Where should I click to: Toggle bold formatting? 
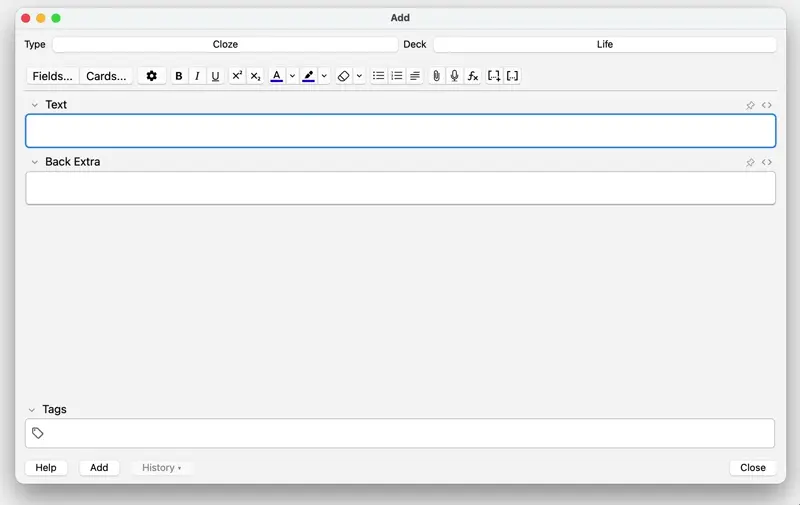[x=179, y=76]
